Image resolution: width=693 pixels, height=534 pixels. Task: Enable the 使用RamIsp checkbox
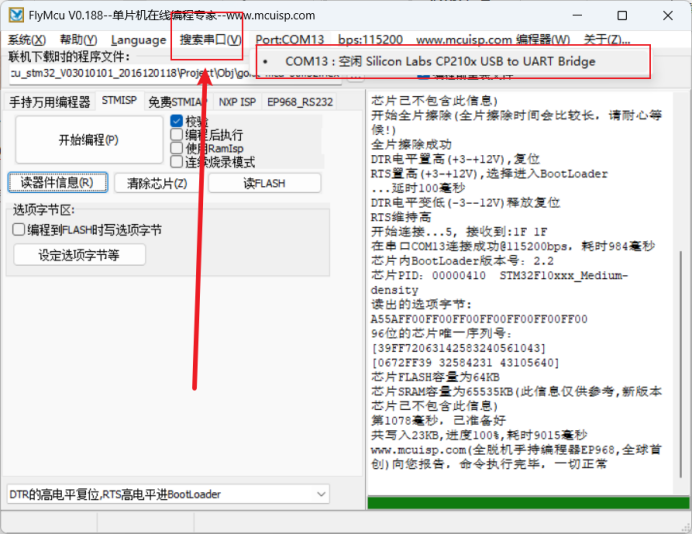pos(177,148)
